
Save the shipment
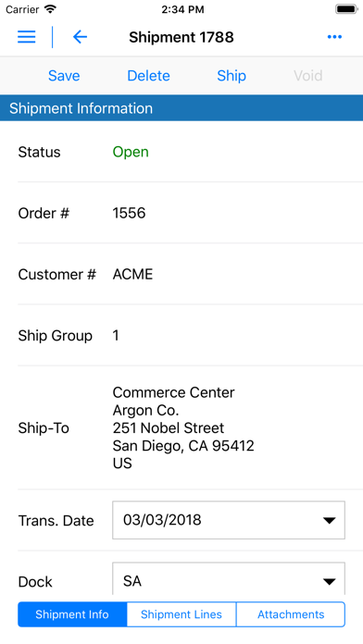[x=64, y=76]
